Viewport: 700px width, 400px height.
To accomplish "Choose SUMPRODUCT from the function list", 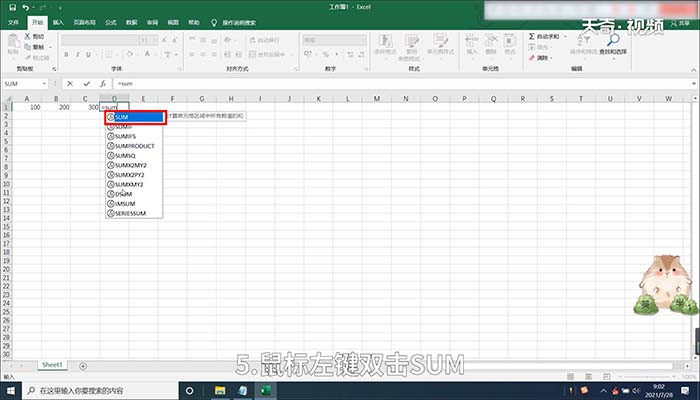I will pyautogui.click(x=134, y=146).
